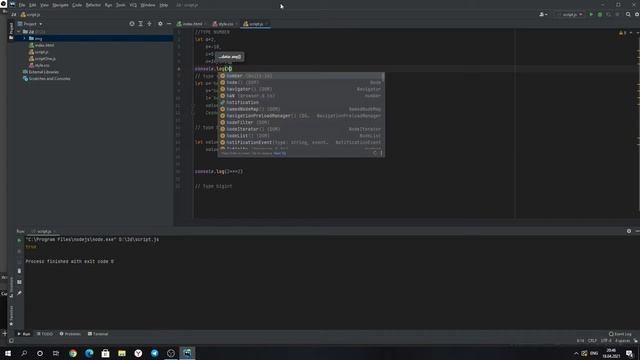Open the Edit menu

(x=32, y=5)
